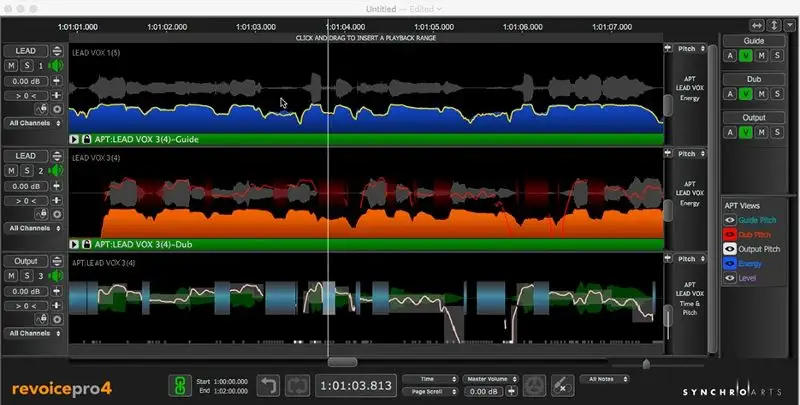
Task: Click the play icon on the APT Guide bar
Action: pyautogui.click(x=74, y=140)
